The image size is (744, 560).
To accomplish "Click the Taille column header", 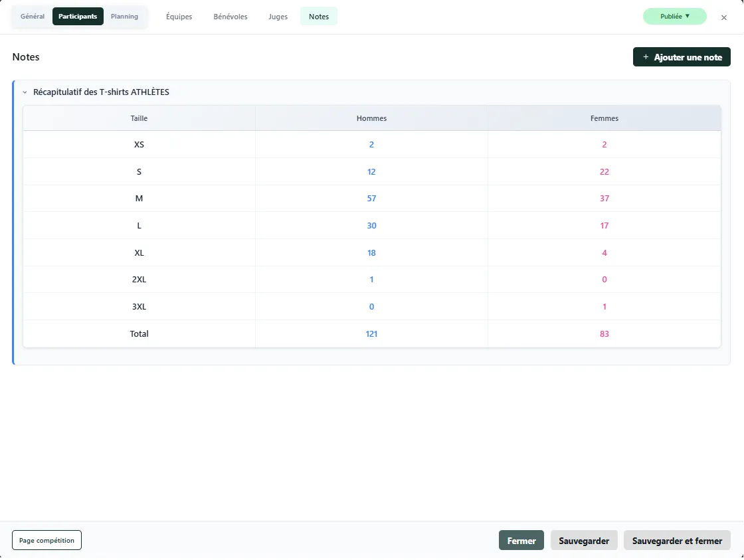I will tap(139, 118).
